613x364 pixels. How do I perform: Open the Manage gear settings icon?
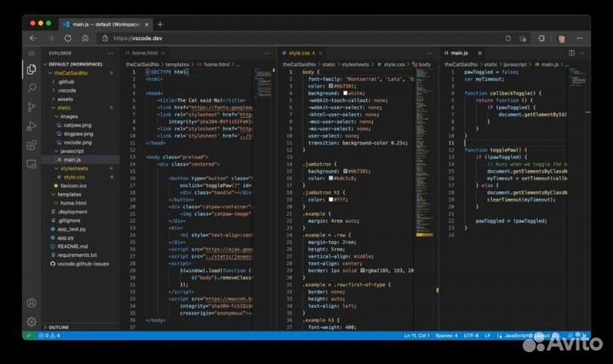click(32, 321)
